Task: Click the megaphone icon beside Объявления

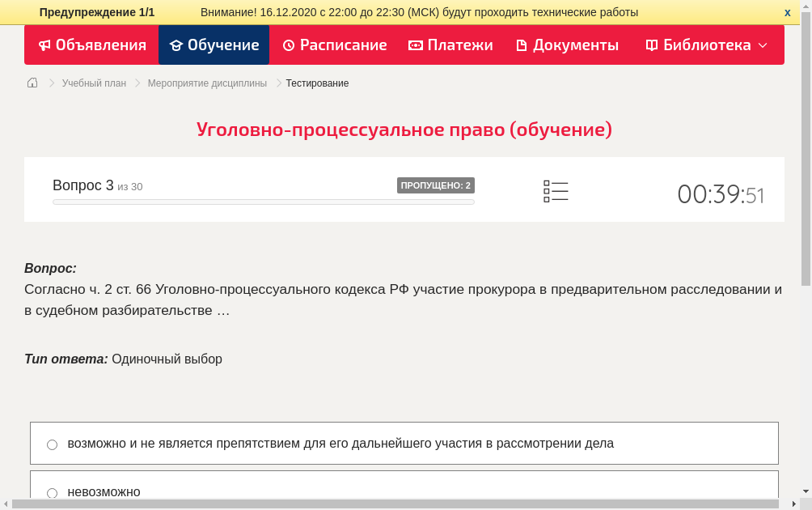Action: [45, 45]
